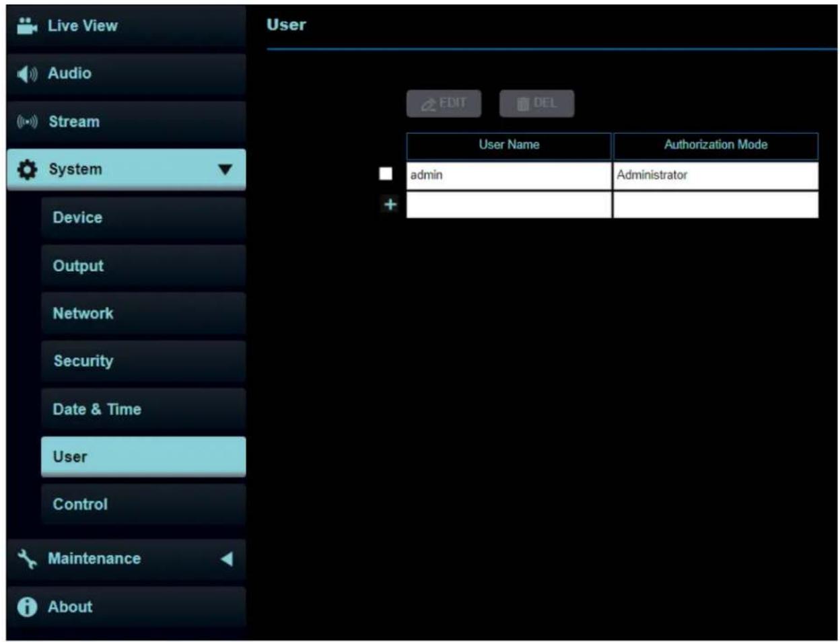Click the Authorization Mode column header

tap(716, 145)
